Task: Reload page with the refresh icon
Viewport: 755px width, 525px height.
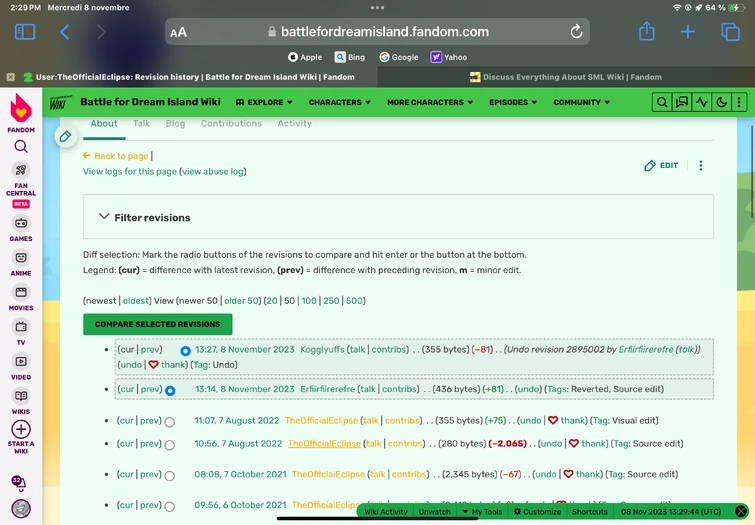Action: [x=576, y=32]
